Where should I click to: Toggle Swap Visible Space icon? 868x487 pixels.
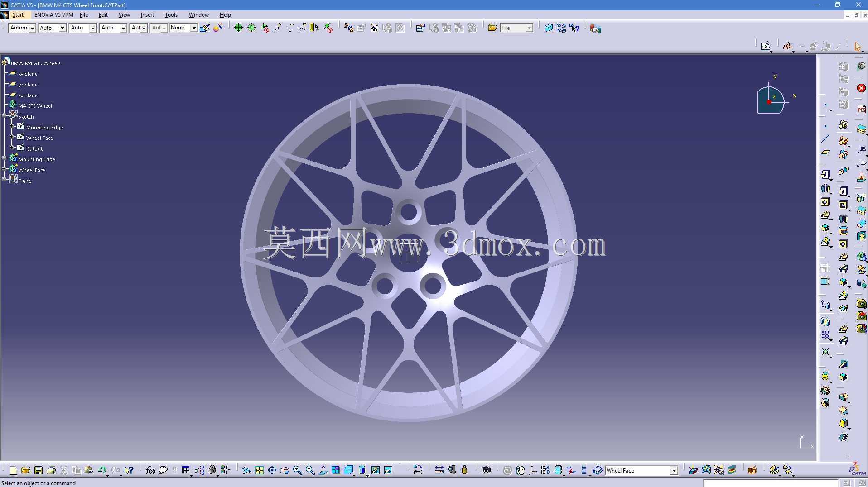tap(388, 470)
